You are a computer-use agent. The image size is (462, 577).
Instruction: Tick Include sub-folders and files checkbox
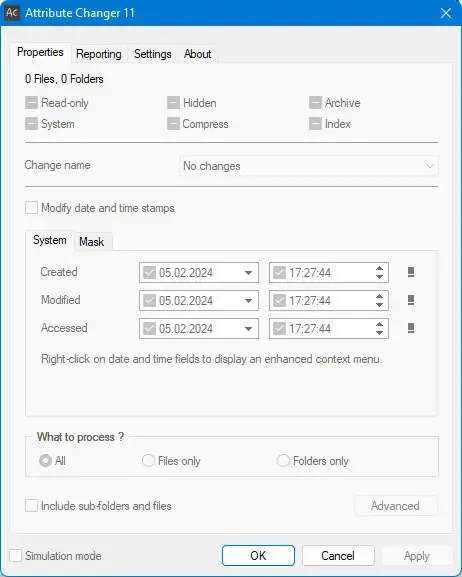click(x=31, y=505)
